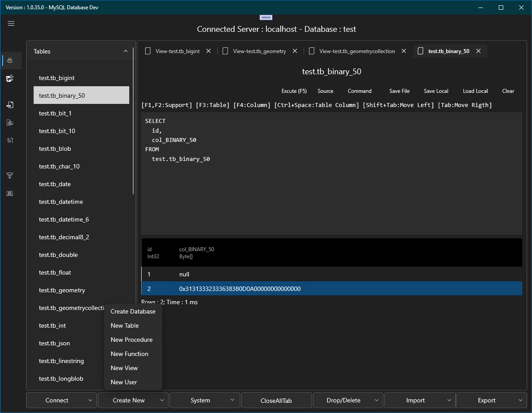Viewport: 532px width, 413px height.
Task: Click the columns chart sidebar icon
Action: tap(10, 140)
